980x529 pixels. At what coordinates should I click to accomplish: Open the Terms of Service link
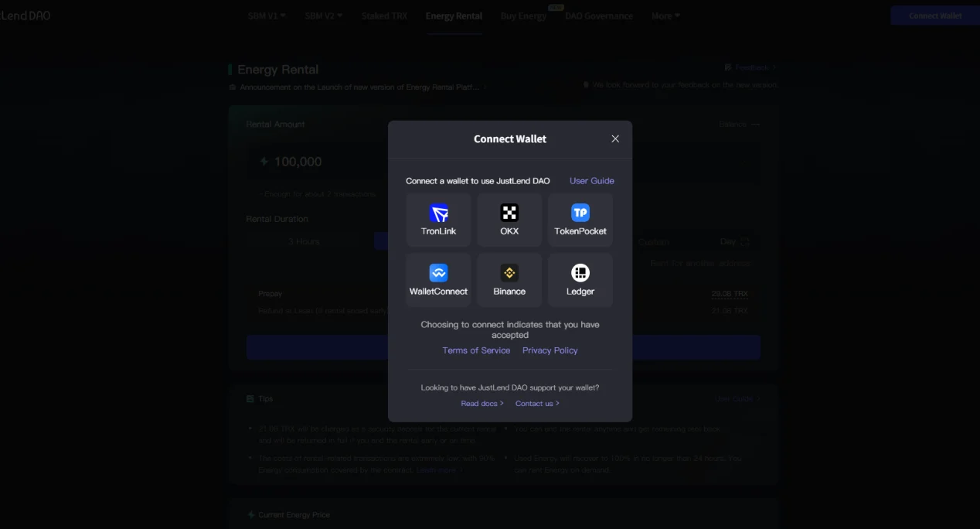coord(476,350)
